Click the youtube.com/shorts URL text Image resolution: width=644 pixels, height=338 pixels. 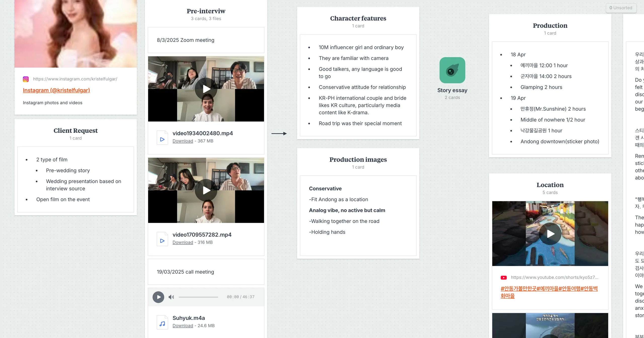(x=554, y=277)
